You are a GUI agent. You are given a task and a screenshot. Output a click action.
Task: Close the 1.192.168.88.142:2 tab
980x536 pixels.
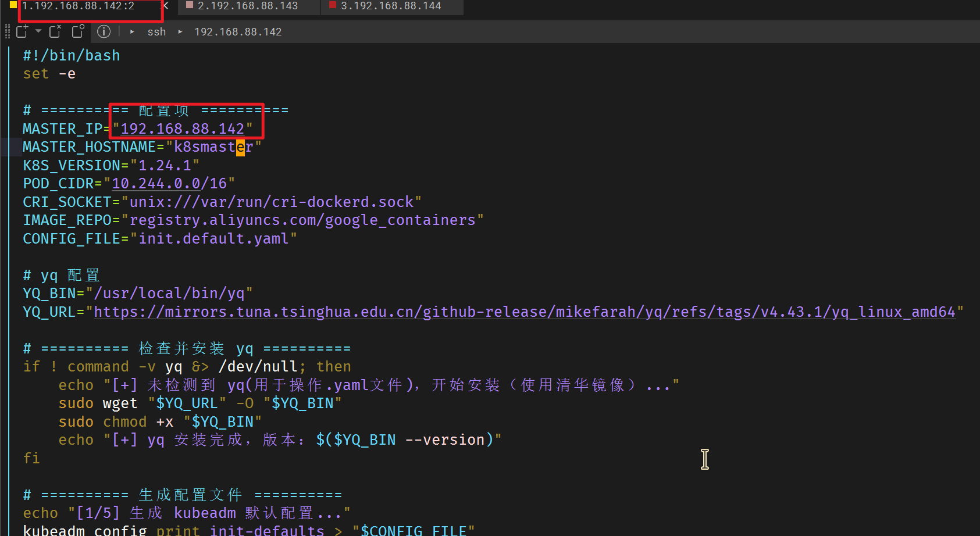click(x=166, y=6)
